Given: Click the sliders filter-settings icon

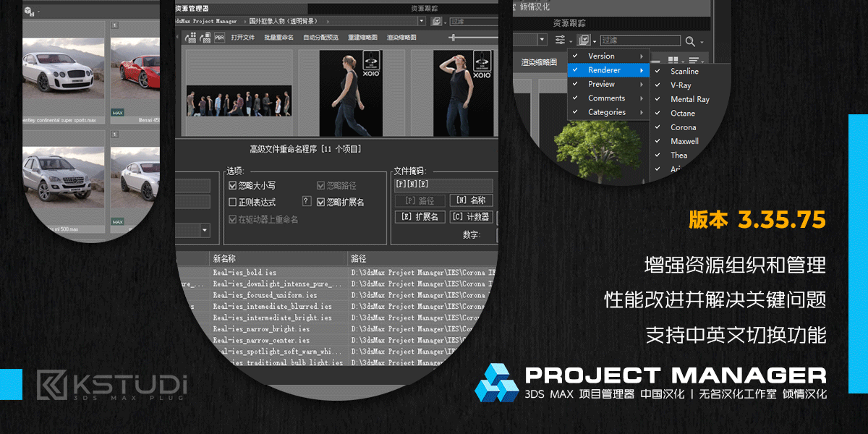Looking at the screenshot, I should (x=561, y=40).
